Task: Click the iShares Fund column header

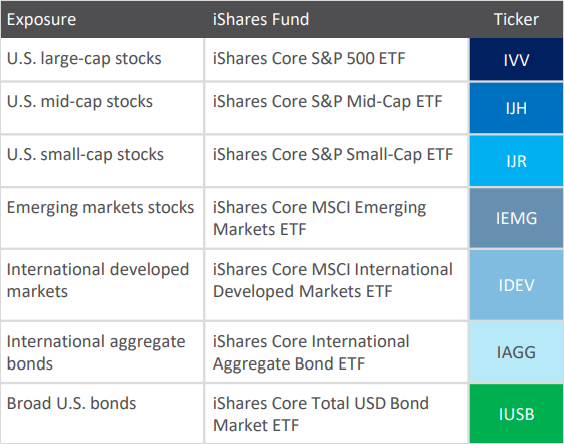Action: pyautogui.click(x=261, y=19)
